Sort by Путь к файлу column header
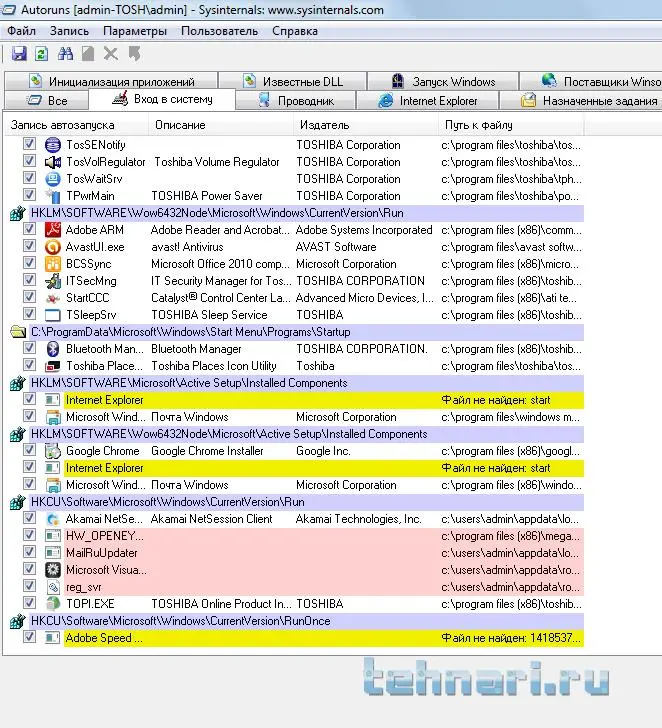Image resolution: width=662 pixels, height=728 pixels. tap(511, 125)
